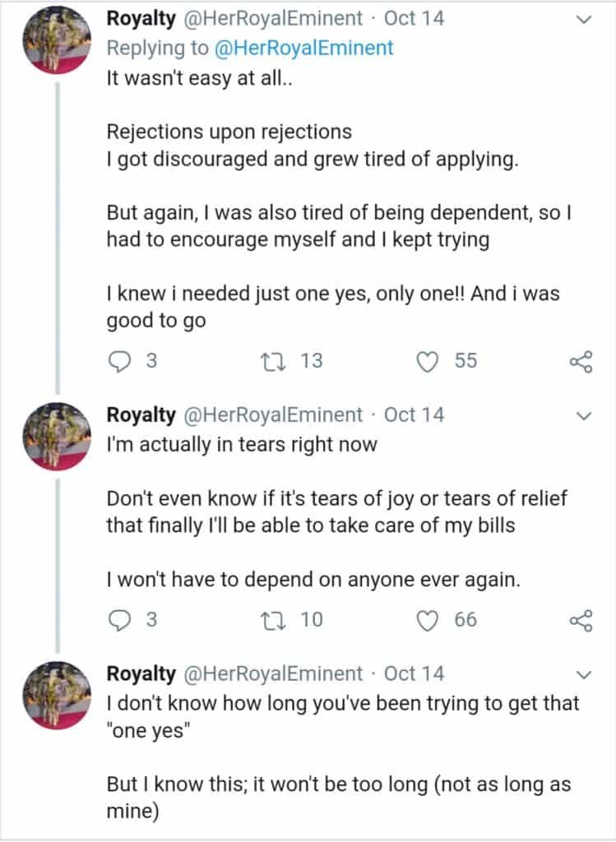Image resolution: width=616 pixels, height=842 pixels.
Task: Click the Oct 14 date on third tweet
Action: 414,674
